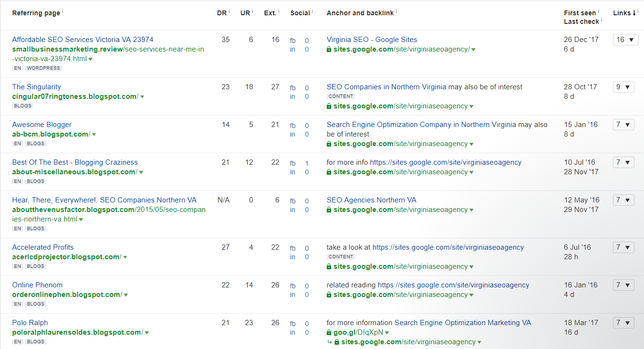The image size is (644, 349).
Task: Click the fb icon in the Polo Ralph row
Action: [x=293, y=323]
